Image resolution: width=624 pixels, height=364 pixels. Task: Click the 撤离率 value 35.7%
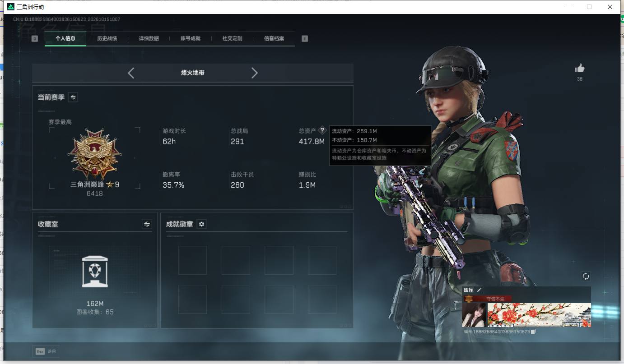click(173, 185)
